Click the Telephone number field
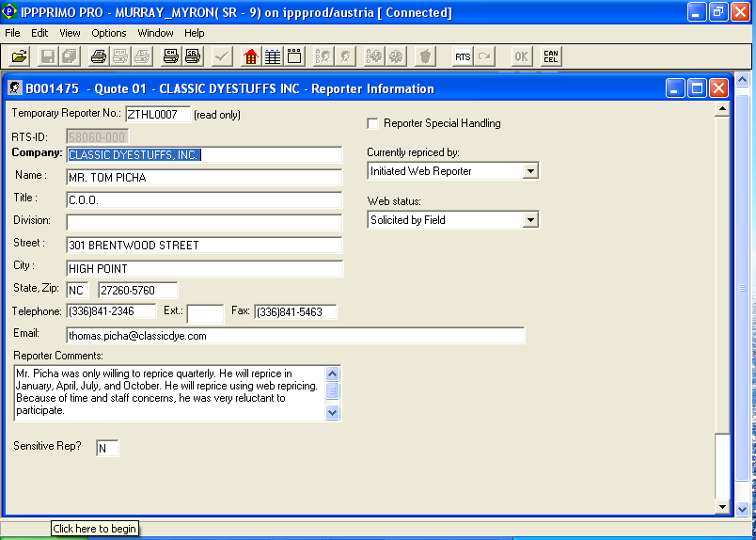The height and width of the screenshot is (540, 756). tap(111, 312)
